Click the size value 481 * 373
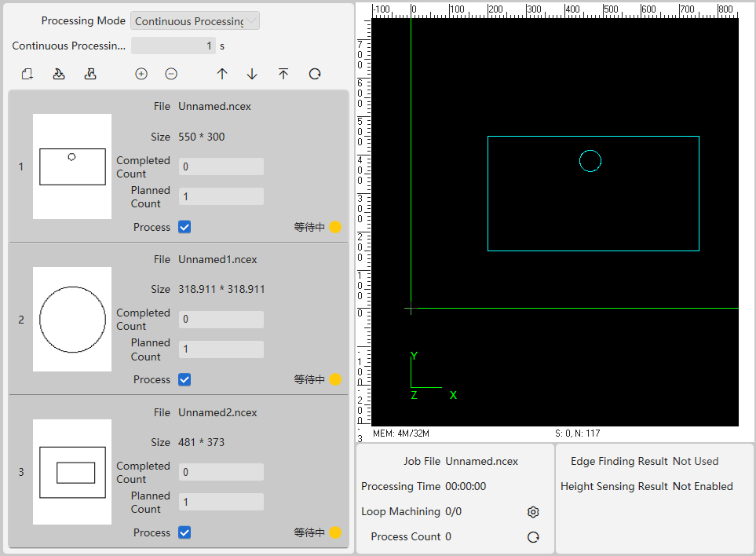Viewport: 756px width, 556px height. click(202, 442)
